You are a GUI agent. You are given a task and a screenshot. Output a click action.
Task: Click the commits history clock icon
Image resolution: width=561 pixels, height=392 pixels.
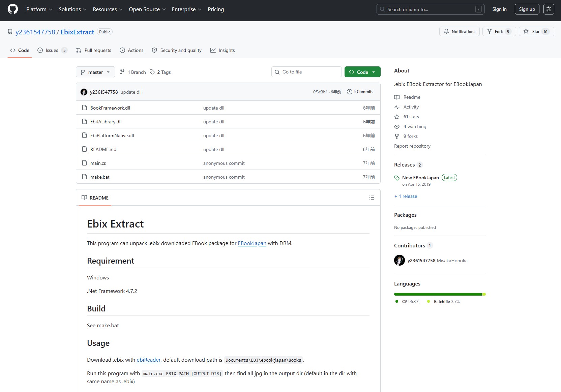349,92
